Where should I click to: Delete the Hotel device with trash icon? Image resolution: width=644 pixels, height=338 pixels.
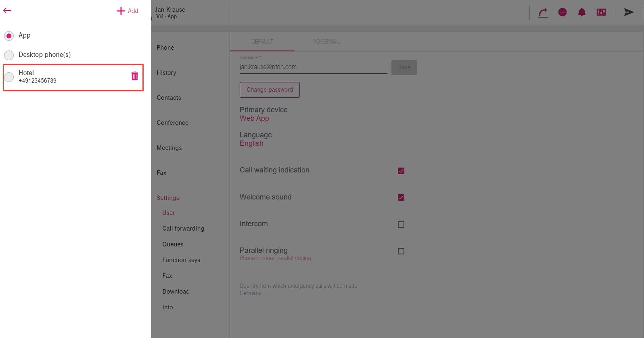tap(135, 76)
